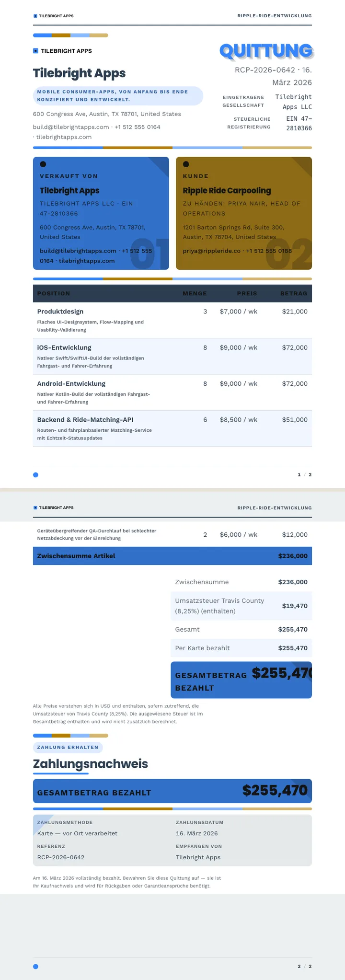The height and width of the screenshot is (980, 345).
Task: Click the black dot in the Kunde card
Action: point(186,164)
